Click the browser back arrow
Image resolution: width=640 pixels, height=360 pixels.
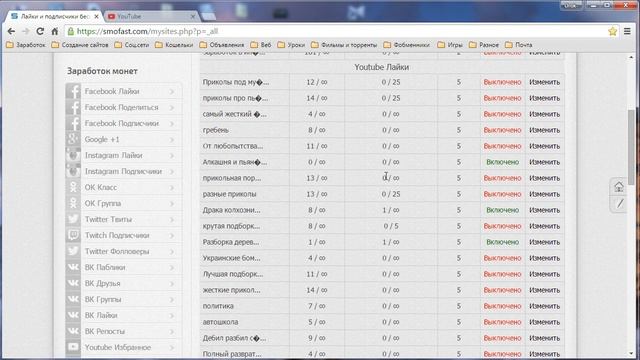[11, 31]
